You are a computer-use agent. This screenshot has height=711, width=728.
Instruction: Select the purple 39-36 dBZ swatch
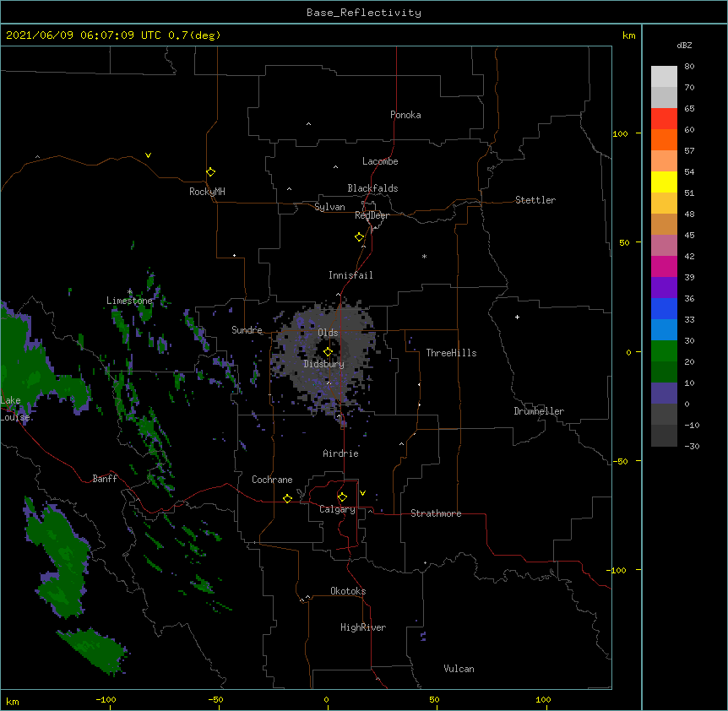click(664, 287)
